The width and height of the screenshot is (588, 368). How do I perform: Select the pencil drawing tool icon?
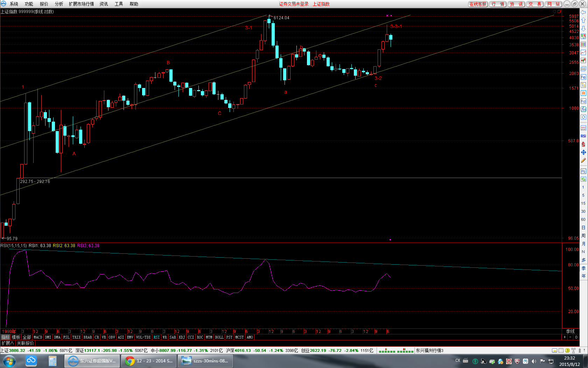583,161
